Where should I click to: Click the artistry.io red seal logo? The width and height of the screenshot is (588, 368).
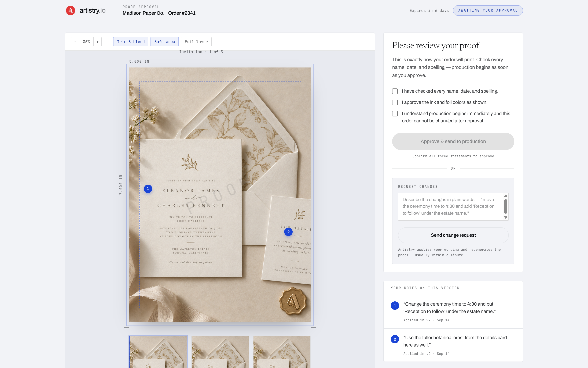[x=71, y=10]
